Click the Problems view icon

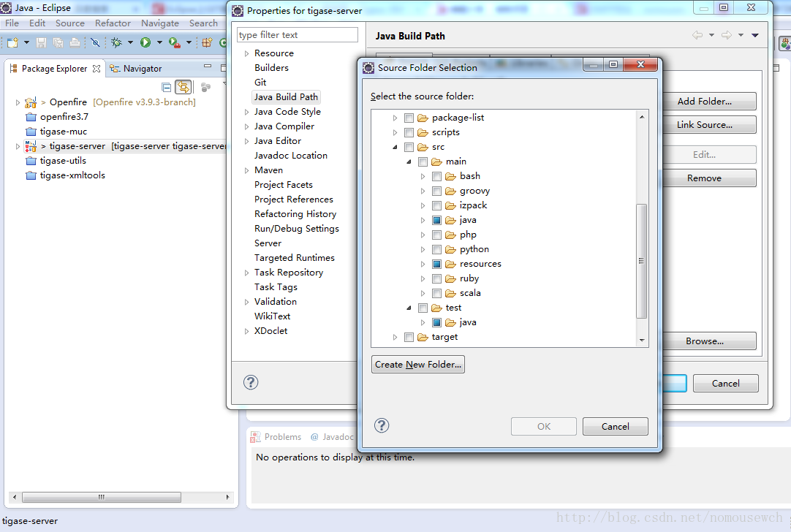(256, 437)
